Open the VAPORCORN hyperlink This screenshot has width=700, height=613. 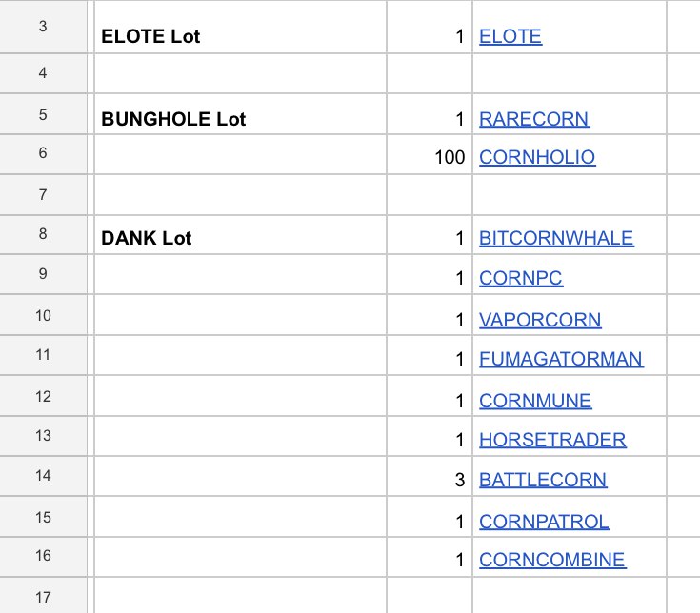click(x=540, y=320)
